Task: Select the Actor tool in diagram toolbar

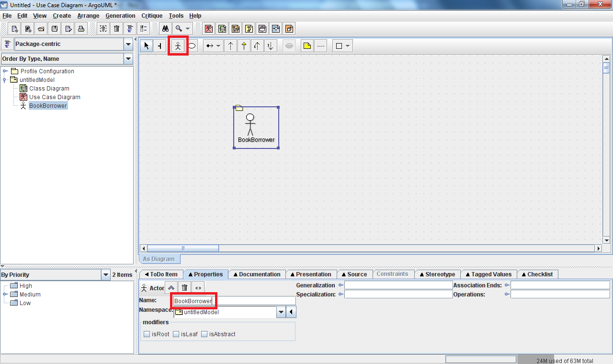Action: click(178, 46)
